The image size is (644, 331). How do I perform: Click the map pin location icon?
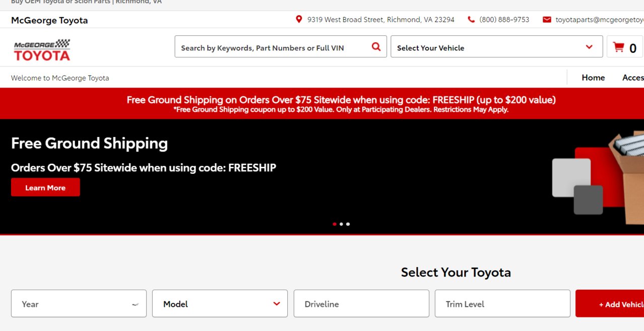coord(299,19)
